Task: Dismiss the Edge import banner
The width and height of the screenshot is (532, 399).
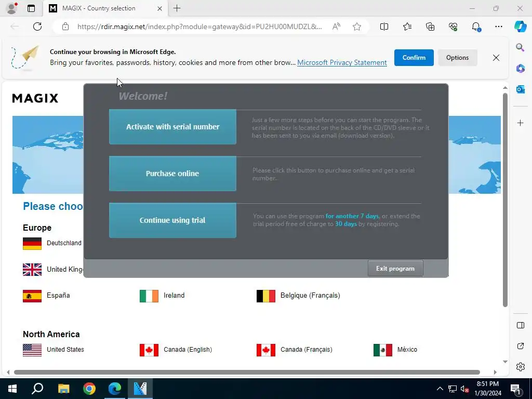Action: coord(496,58)
